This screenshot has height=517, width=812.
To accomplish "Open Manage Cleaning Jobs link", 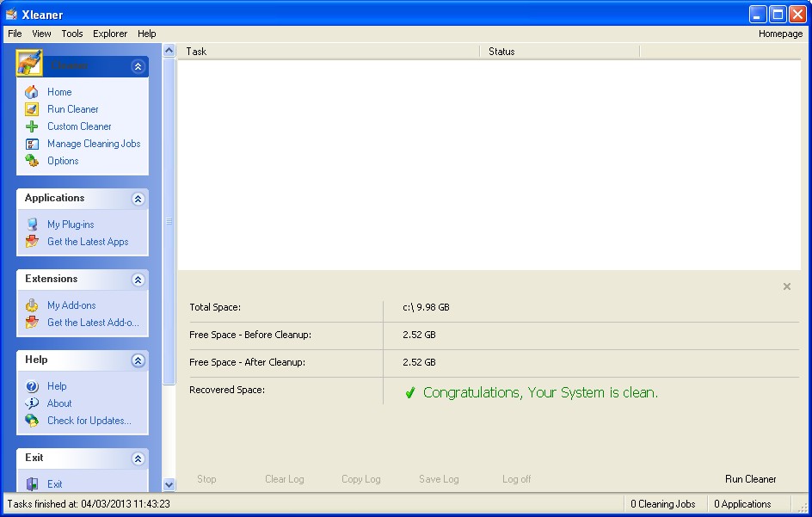I will 94,144.
